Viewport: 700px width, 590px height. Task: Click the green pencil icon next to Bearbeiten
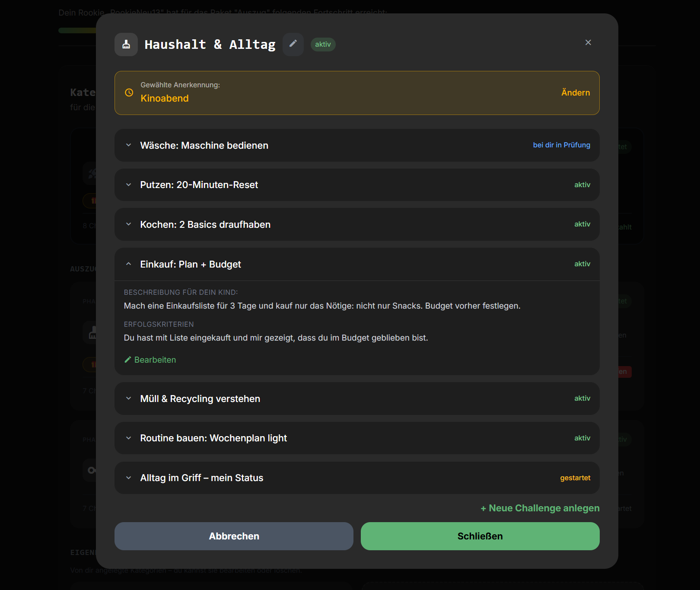pos(128,360)
